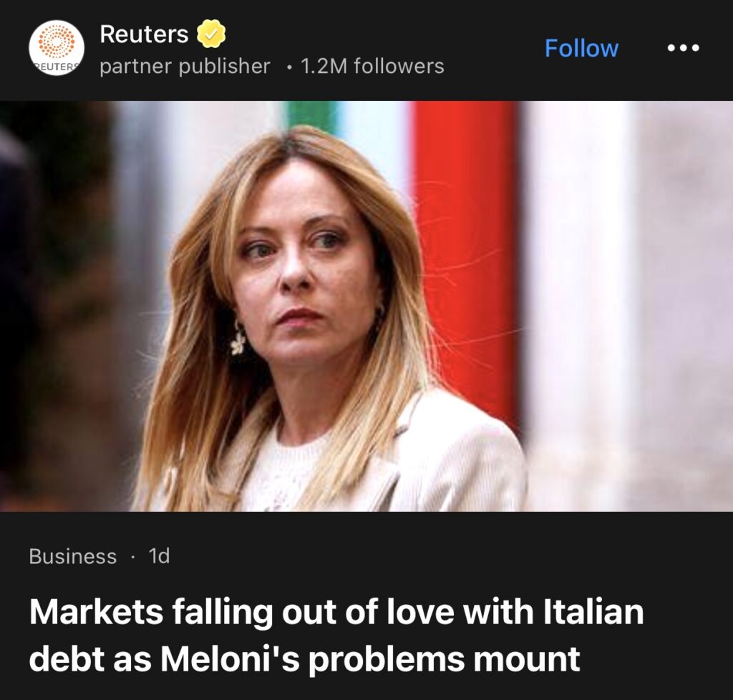Select the Business category label
Screen dimensions: 733x700
point(72,556)
